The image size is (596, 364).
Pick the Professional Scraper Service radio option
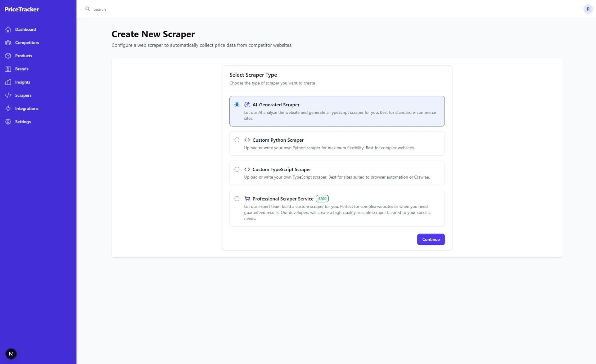[x=237, y=199]
